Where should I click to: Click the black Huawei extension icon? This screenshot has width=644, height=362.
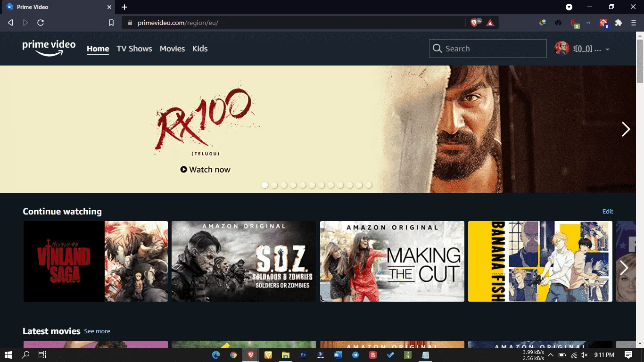click(x=558, y=23)
